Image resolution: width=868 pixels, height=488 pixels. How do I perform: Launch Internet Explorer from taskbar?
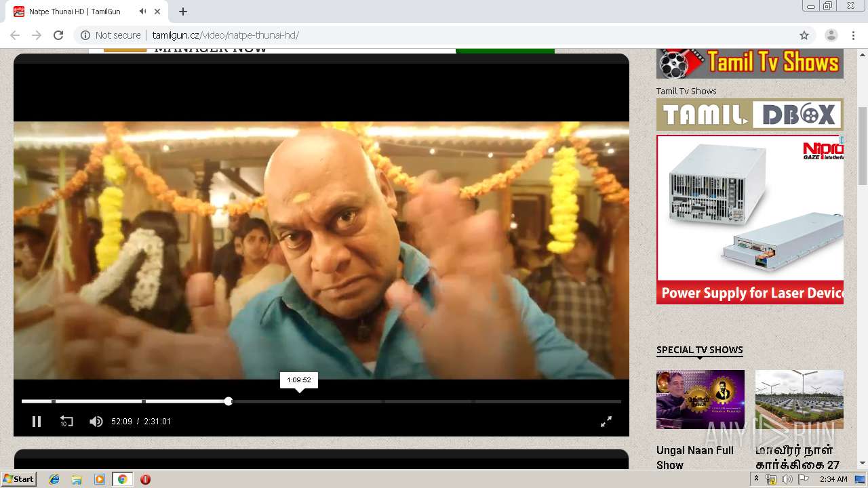[x=54, y=479]
